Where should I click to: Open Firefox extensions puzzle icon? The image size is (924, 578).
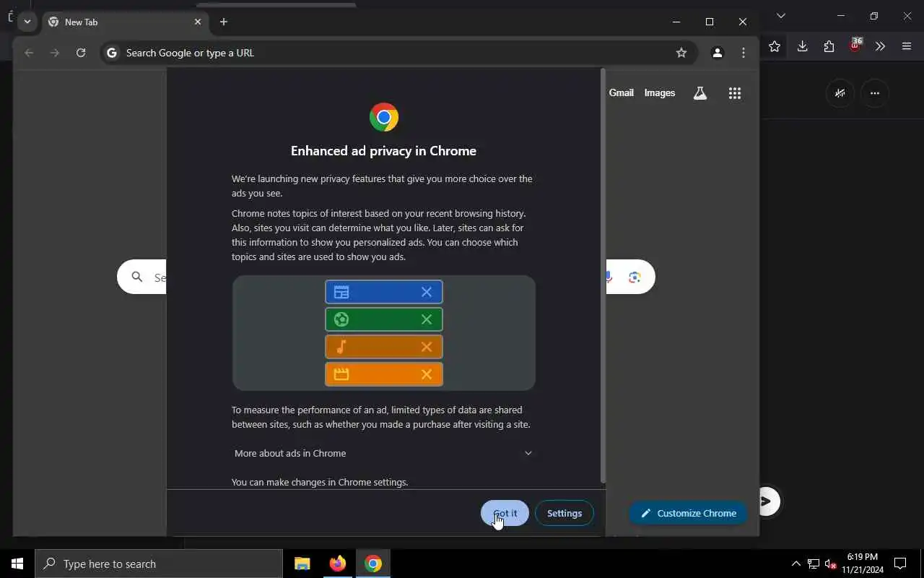click(x=829, y=46)
